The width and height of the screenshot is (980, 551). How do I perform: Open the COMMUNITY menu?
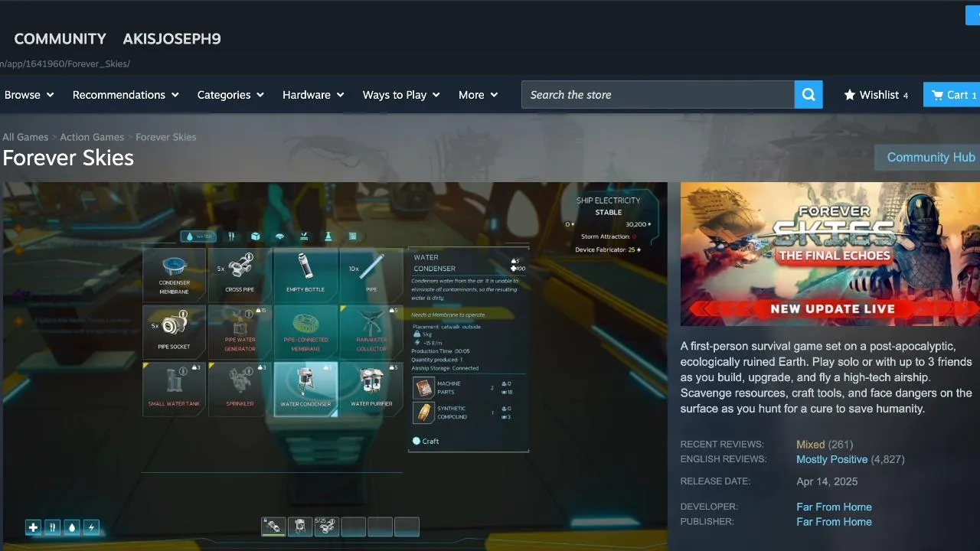click(x=60, y=39)
